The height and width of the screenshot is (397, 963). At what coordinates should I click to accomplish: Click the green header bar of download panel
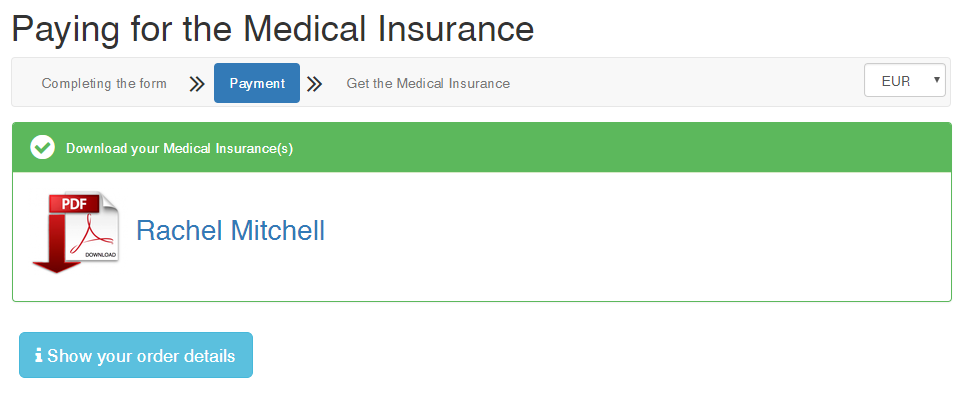482,147
